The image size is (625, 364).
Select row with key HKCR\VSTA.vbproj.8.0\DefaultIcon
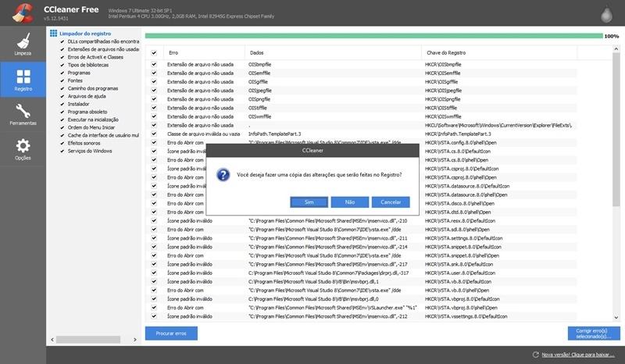pyautogui.click(x=361, y=299)
